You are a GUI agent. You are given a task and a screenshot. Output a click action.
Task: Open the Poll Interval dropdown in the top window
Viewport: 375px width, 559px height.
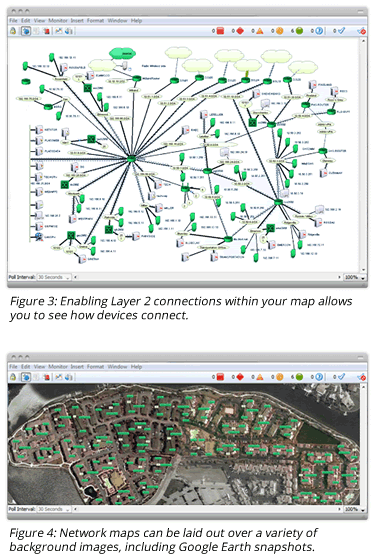(x=54, y=277)
